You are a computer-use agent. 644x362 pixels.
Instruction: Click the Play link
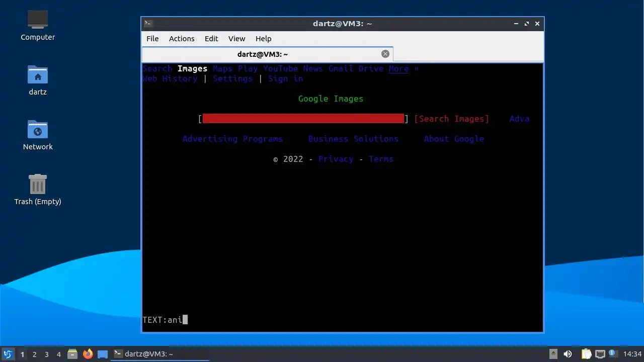click(248, 68)
